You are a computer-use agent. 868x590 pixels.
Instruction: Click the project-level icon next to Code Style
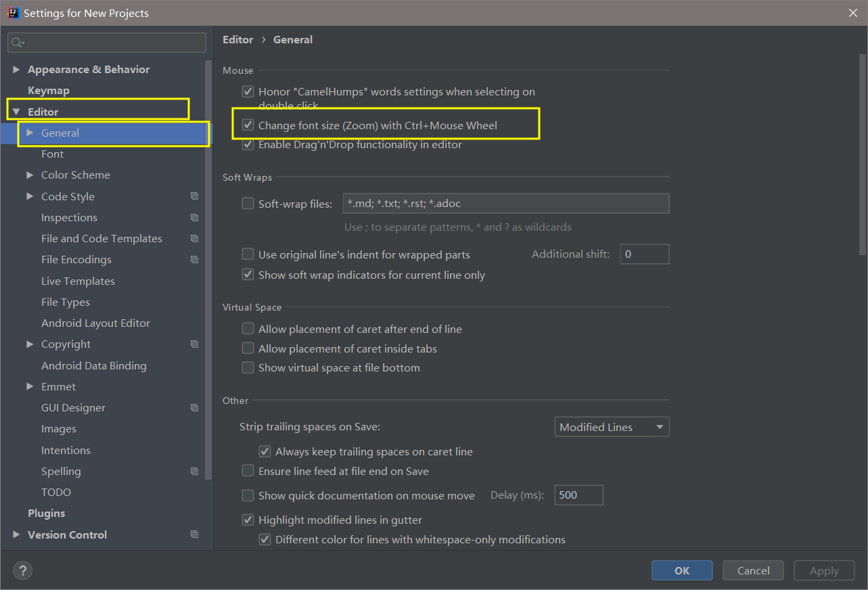pos(195,196)
